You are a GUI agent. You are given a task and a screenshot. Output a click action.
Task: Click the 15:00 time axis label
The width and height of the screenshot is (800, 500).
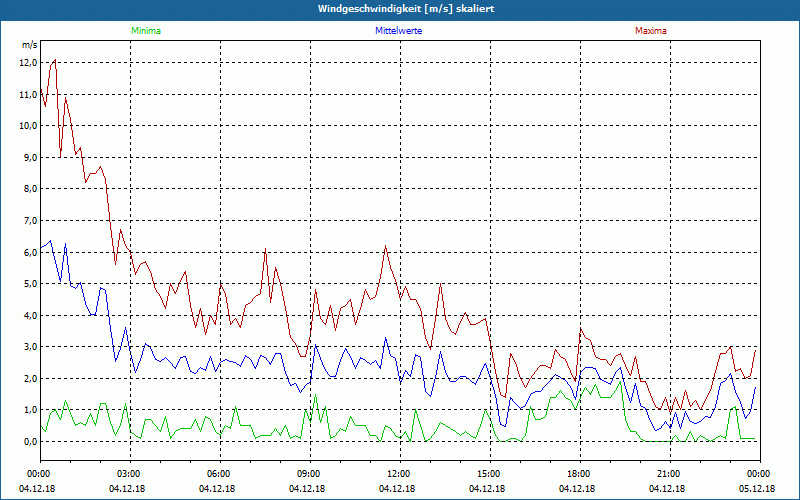pos(490,474)
